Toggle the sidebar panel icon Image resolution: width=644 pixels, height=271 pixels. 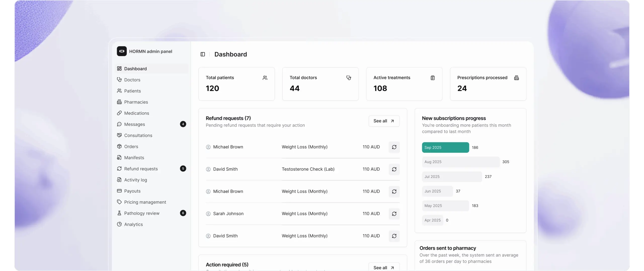pos(203,54)
